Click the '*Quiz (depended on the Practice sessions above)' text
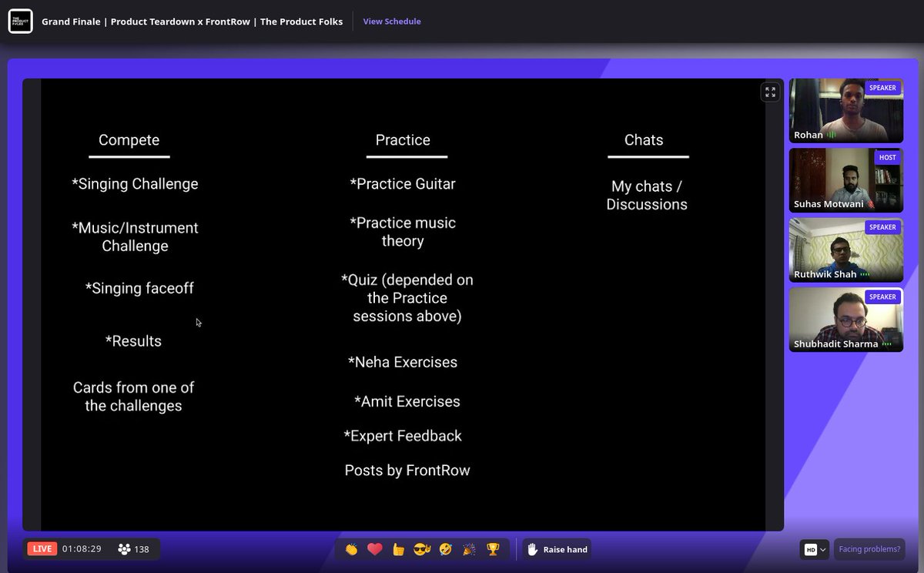Screen dimensions: 924x573 pyautogui.click(x=407, y=298)
